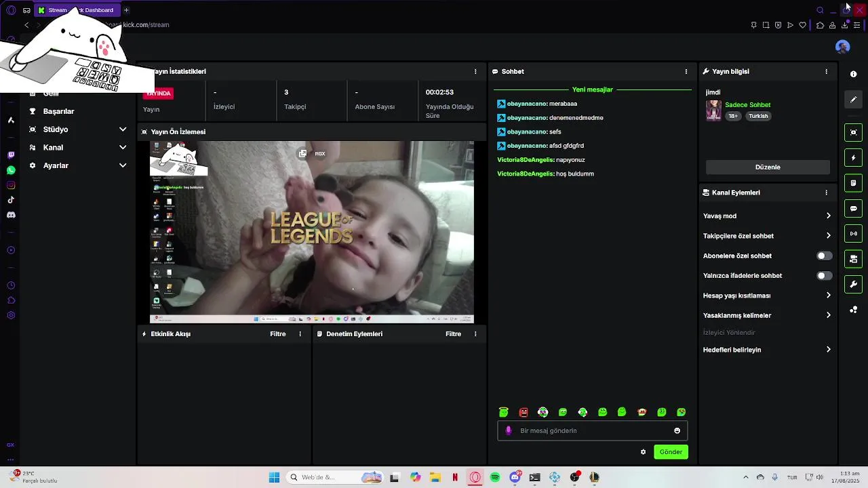Screen dimensions: 868x488
Task: Open the Opera sidebar settings gear
Action: pyautogui.click(x=11, y=315)
